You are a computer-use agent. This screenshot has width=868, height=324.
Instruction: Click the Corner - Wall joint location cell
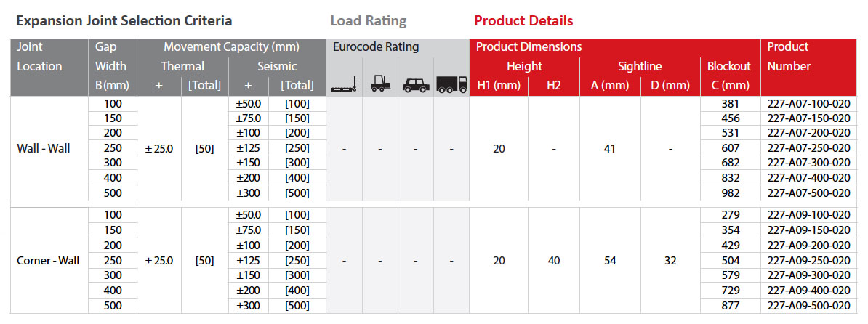point(48,260)
